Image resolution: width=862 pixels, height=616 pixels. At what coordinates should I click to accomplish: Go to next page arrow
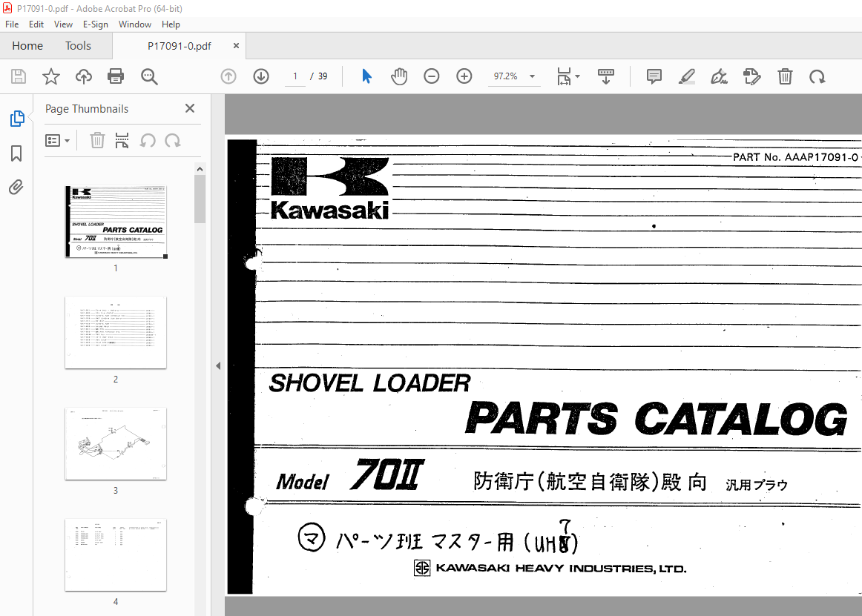coord(261,76)
